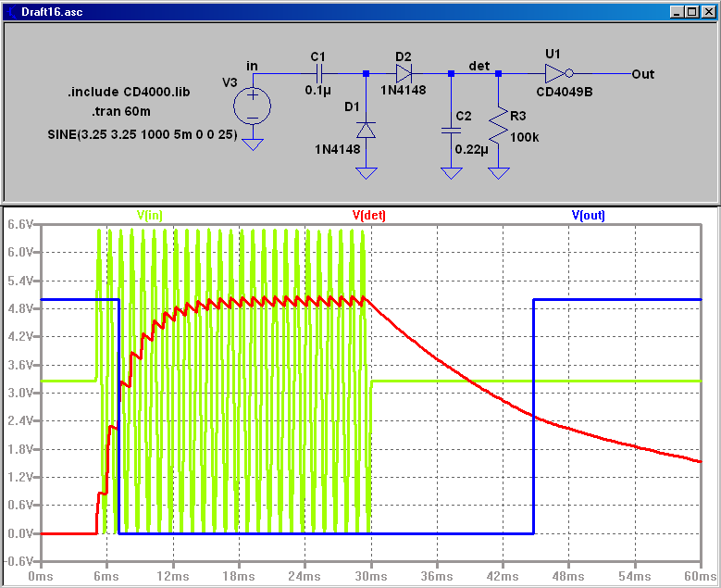
Task: Click the -0.6V voltage axis label
Action: (x=18, y=561)
